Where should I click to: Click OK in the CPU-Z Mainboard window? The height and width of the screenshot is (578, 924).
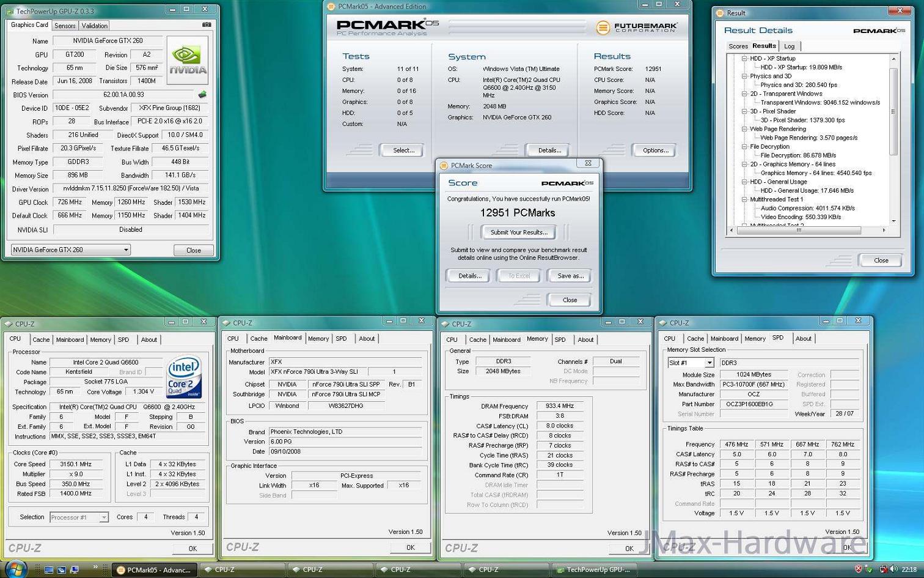(411, 547)
